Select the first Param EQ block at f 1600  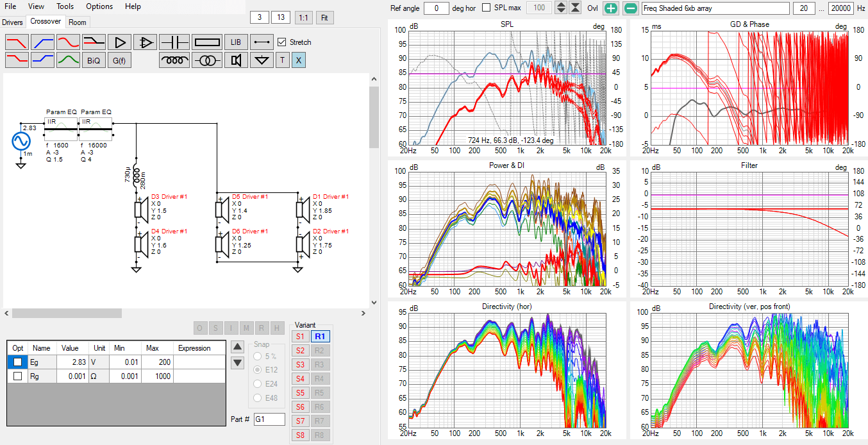[x=61, y=128]
